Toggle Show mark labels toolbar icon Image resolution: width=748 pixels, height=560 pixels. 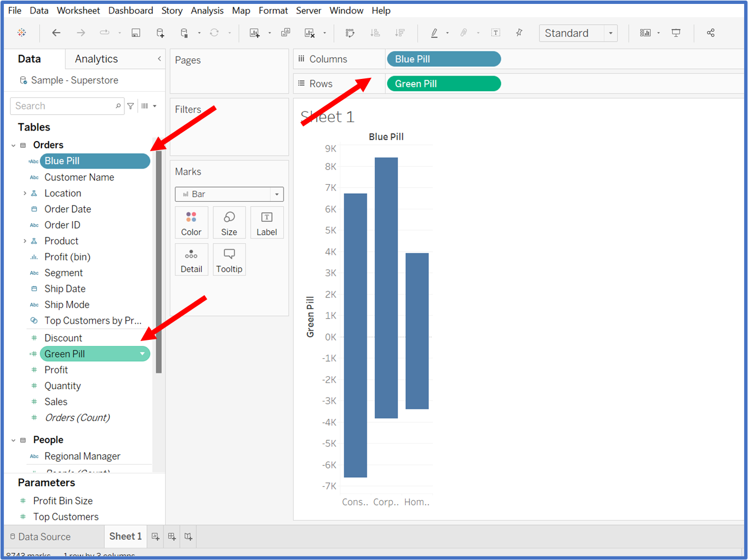496,32
